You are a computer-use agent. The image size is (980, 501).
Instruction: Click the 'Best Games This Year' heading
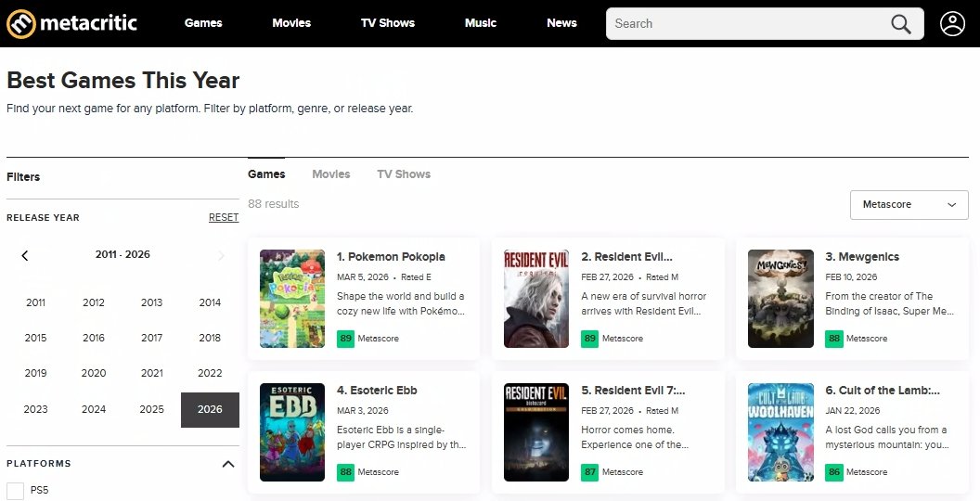point(123,81)
